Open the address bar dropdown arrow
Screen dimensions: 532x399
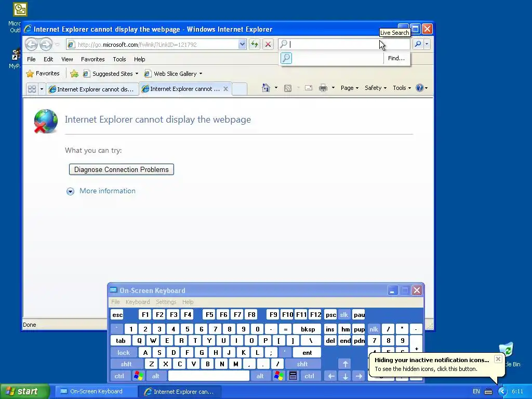(x=242, y=44)
